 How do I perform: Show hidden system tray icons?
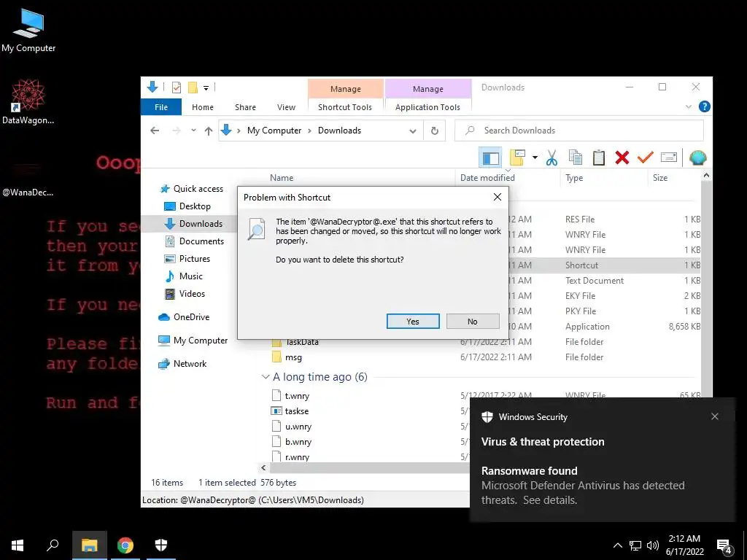click(617, 545)
